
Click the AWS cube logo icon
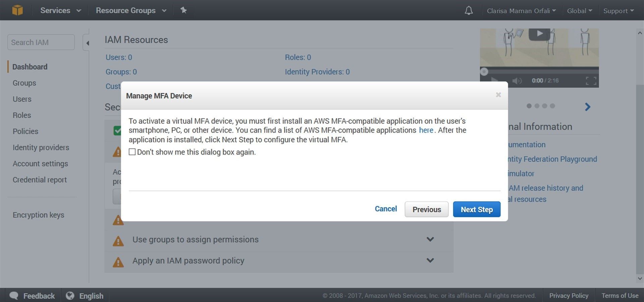(x=17, y=10)
